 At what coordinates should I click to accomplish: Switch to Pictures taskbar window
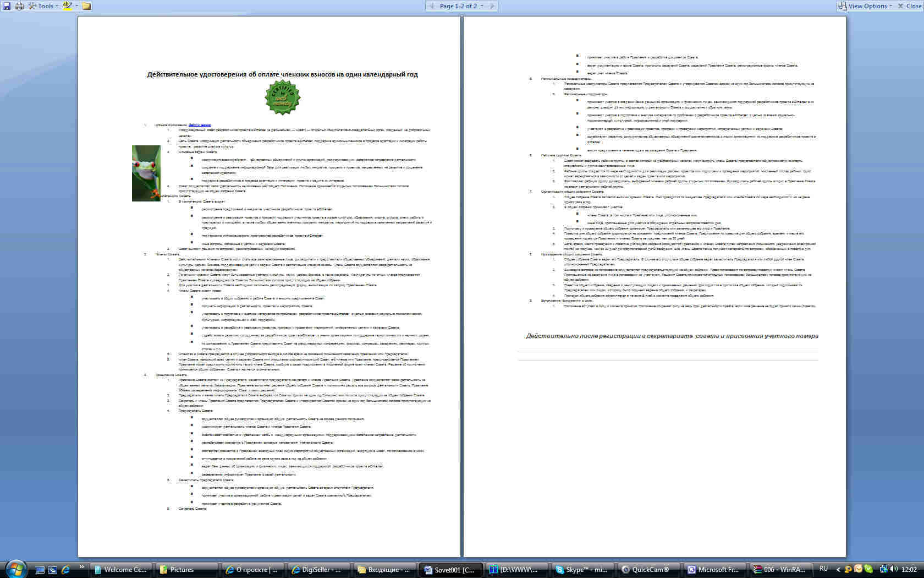186,570
